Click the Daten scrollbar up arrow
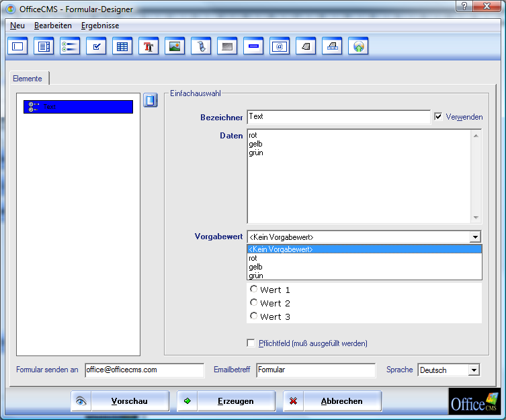 (x=476, y=136)
